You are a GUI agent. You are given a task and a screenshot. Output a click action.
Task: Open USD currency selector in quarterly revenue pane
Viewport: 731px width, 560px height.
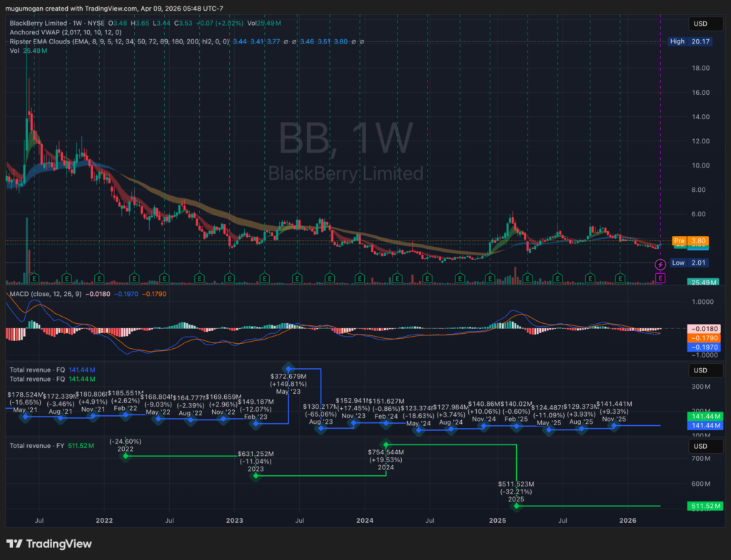tap(699, 371)
